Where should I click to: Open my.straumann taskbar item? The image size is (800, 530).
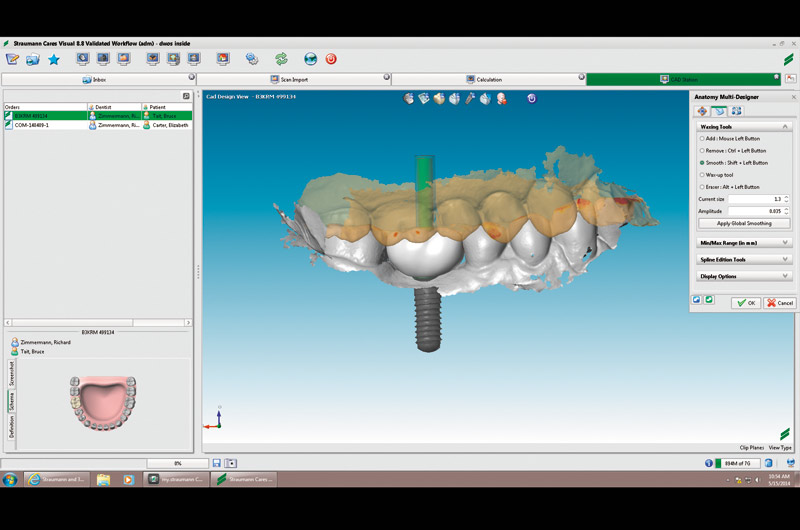coord(176,479)
